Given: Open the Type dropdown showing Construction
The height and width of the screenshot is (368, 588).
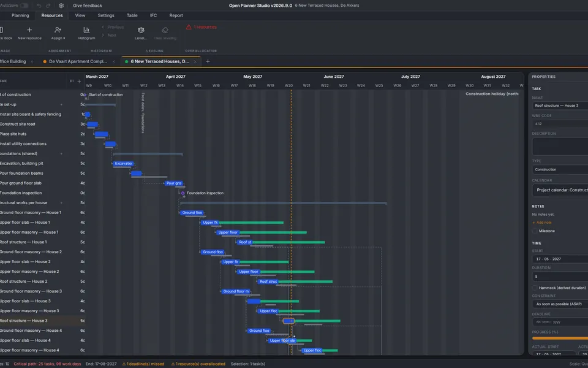Looking at the screenshot, I should tap(560, 169).
